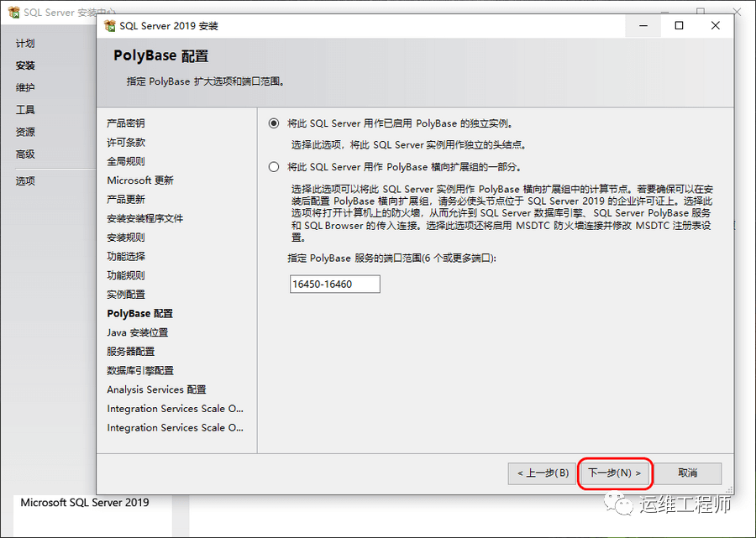Open 安装 in the 安装中心 sidebar

click(x=25, y=65)
